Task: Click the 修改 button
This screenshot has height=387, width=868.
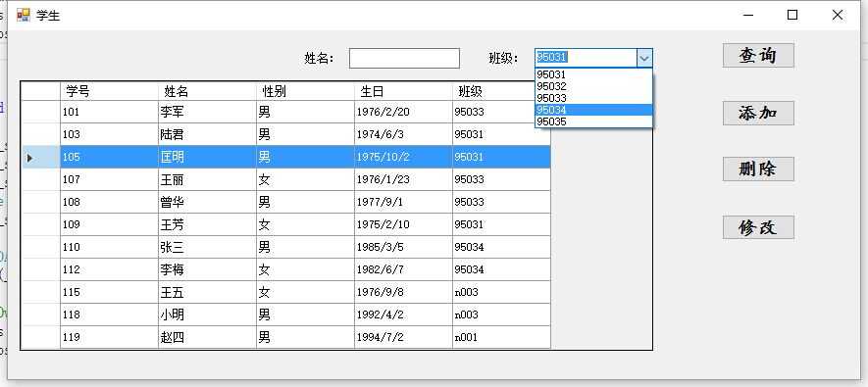Action: 758,226
